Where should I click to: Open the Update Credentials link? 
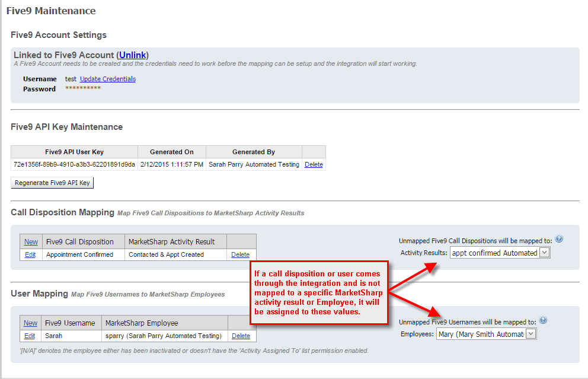pos(108,79)
